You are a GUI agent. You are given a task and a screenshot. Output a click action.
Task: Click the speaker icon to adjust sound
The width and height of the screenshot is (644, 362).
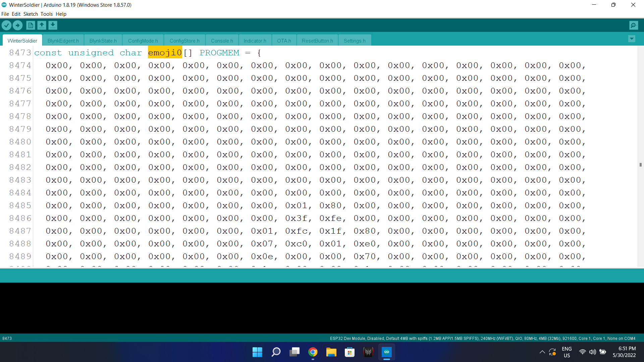click(x=592, y=352)
